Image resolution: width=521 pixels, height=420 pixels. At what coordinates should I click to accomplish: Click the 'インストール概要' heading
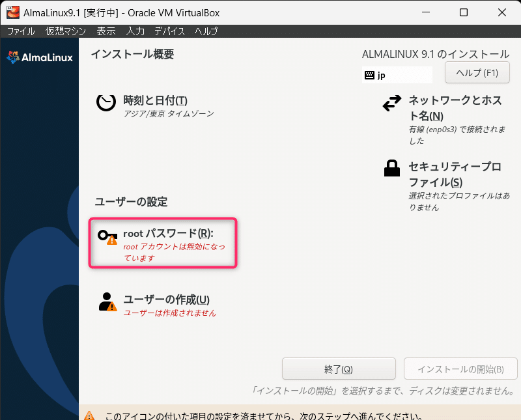(x=133, y=54)
